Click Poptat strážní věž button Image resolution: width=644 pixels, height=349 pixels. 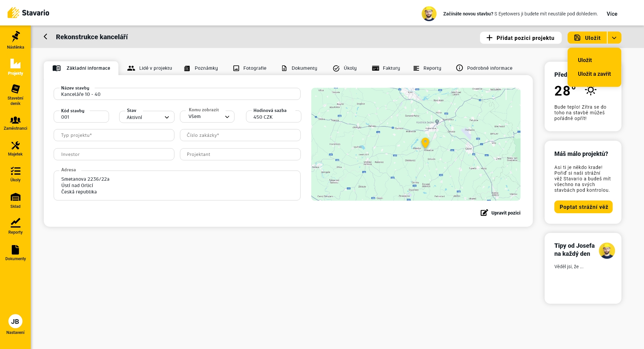click(x=583, y=207)
